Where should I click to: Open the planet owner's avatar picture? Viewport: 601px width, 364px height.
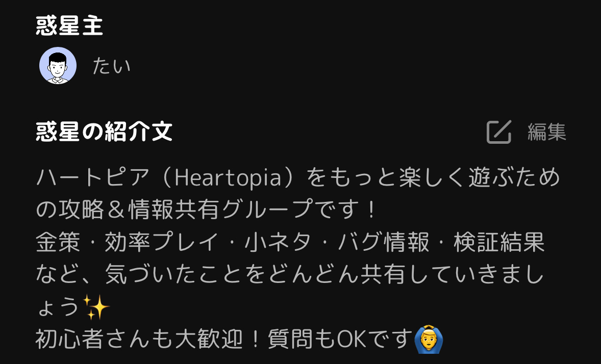pos(58,66)
